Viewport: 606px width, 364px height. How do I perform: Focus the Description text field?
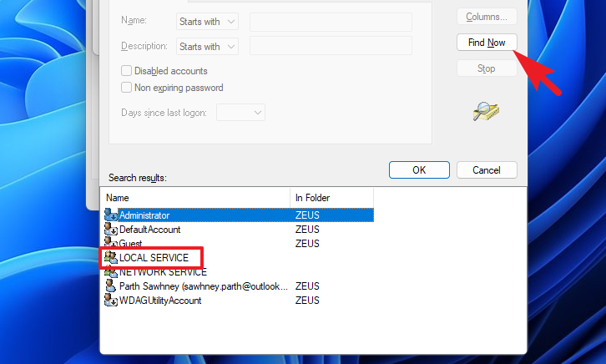tap(331, 46)
